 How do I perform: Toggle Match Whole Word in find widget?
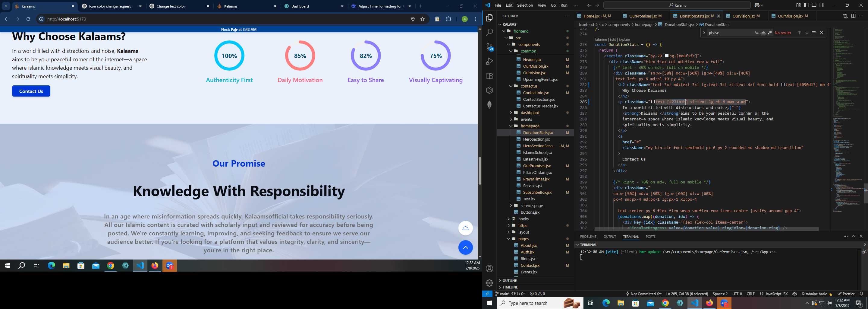[763, 33]
